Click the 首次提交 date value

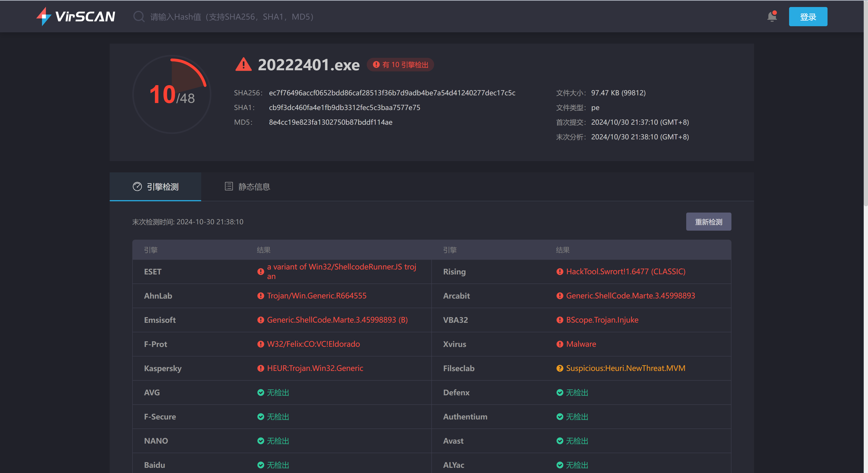pos(640,122)
